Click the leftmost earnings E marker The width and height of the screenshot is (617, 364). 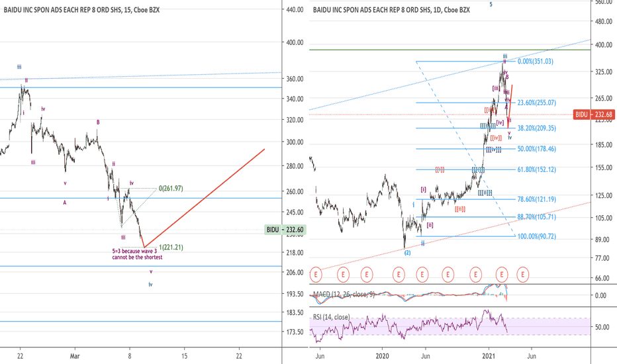pyautogui.click(x=316, y=275)
